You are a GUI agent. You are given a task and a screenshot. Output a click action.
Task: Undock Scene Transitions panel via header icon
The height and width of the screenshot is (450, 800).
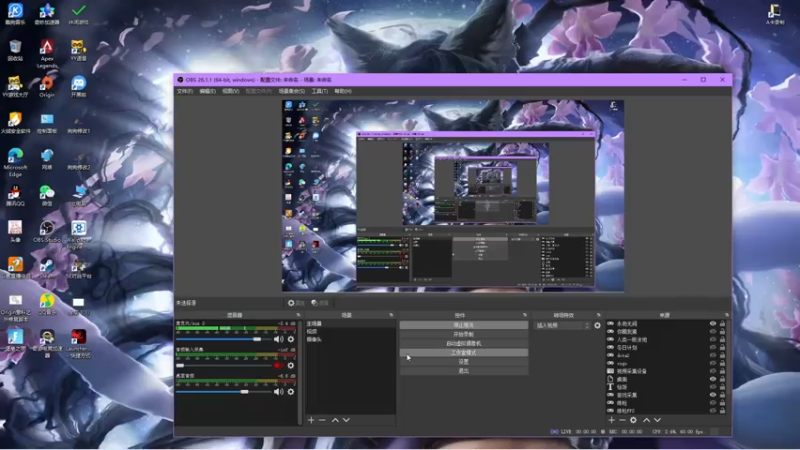pos(598,315)
